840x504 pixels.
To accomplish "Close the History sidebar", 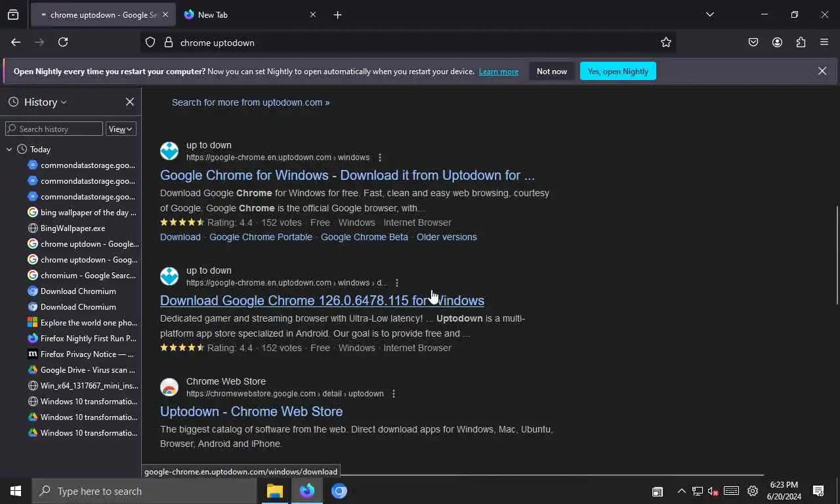I will [130, 102].
